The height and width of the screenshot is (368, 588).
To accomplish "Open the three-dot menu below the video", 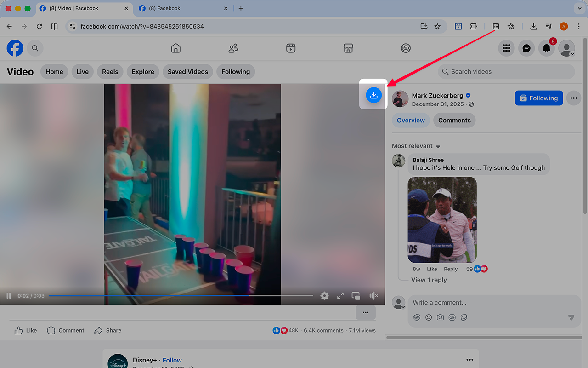I will [366, 312].
